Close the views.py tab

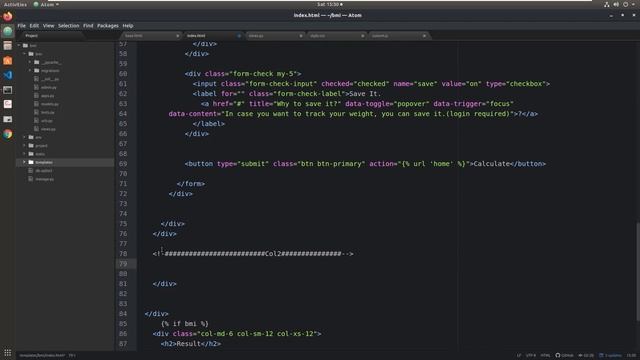[x=301, y=36]
